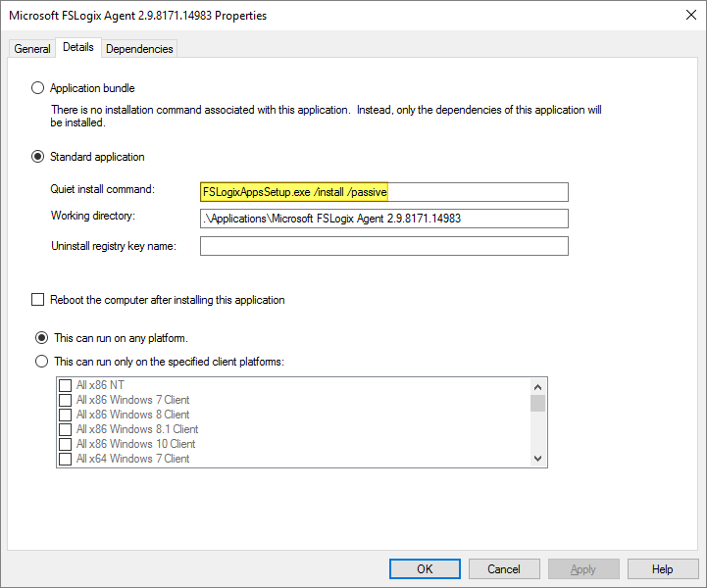Click the Working directory text box
The image size is (707, 588).
383,219
